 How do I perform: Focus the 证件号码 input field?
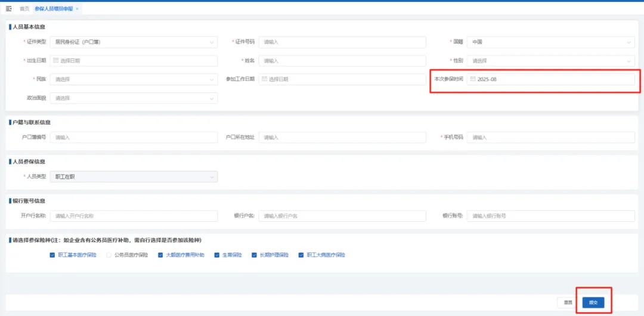(342, 42)
